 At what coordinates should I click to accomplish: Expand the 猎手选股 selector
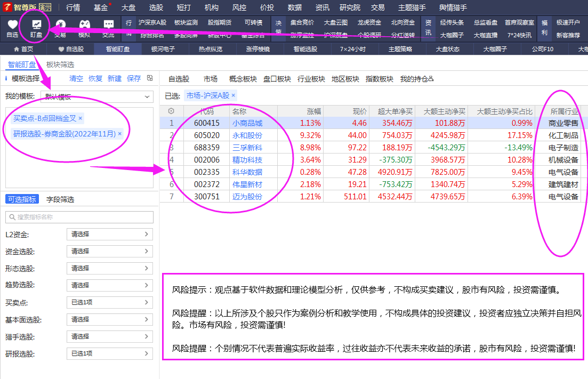109,337
